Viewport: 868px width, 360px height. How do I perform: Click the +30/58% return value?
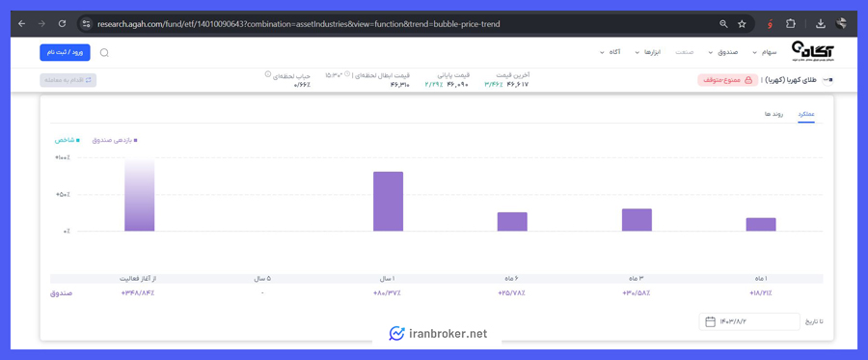coord(637,293)
